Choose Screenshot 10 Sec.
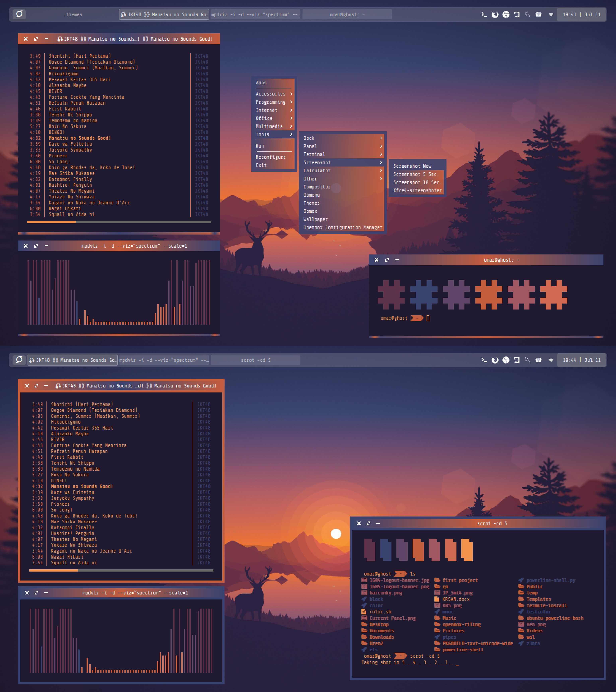This screenshot has height=692, width=616. pyautogui.click(x=417, y=182)
